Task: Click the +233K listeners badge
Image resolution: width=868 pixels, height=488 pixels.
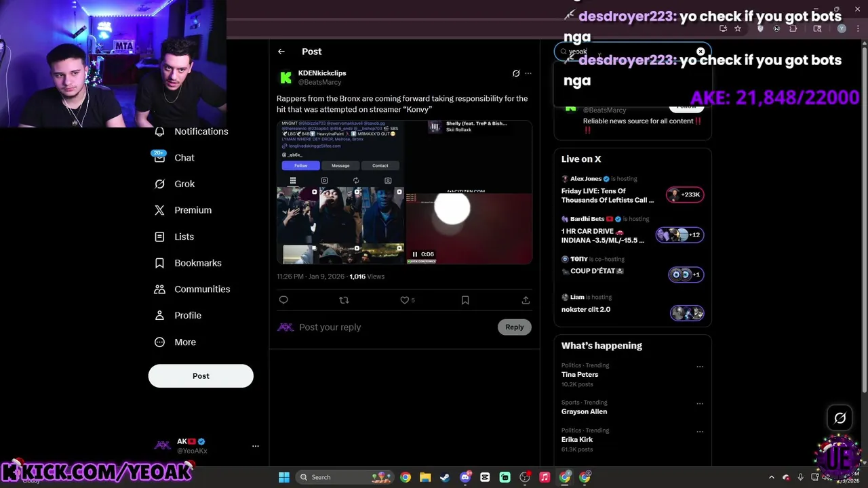Action: coord(685,195)
